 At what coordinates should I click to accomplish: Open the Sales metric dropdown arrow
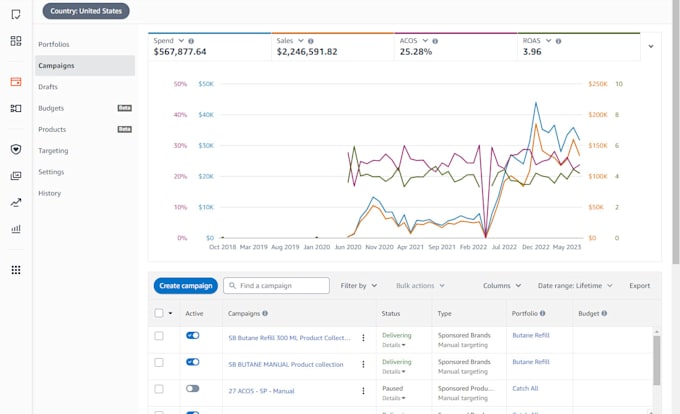[x=301, y=41]
